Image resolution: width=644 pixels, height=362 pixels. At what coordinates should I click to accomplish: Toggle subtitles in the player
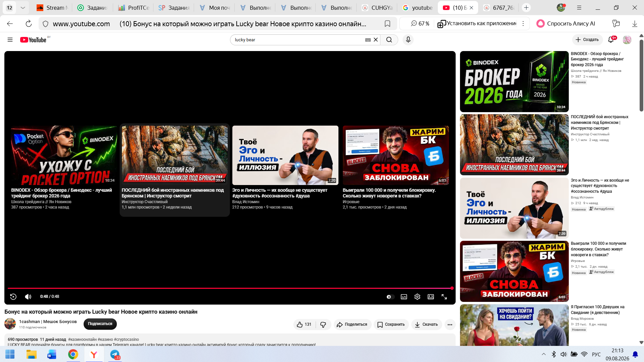(404, 297)
